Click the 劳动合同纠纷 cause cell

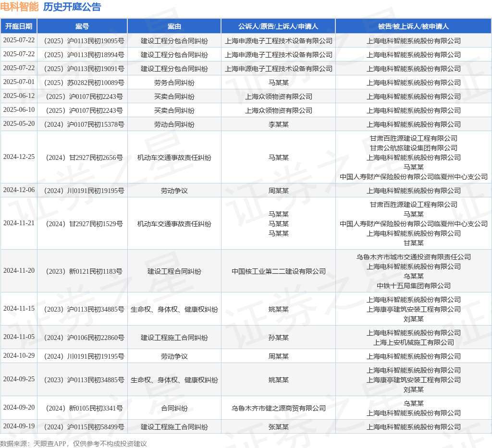click(174, 124)
